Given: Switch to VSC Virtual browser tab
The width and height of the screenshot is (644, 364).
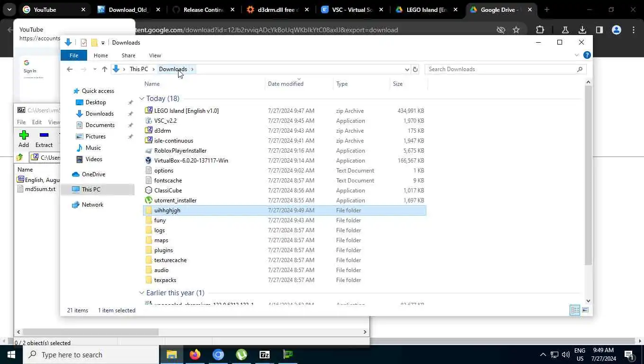Looking at the screenshot, I should tap(353, 9).
